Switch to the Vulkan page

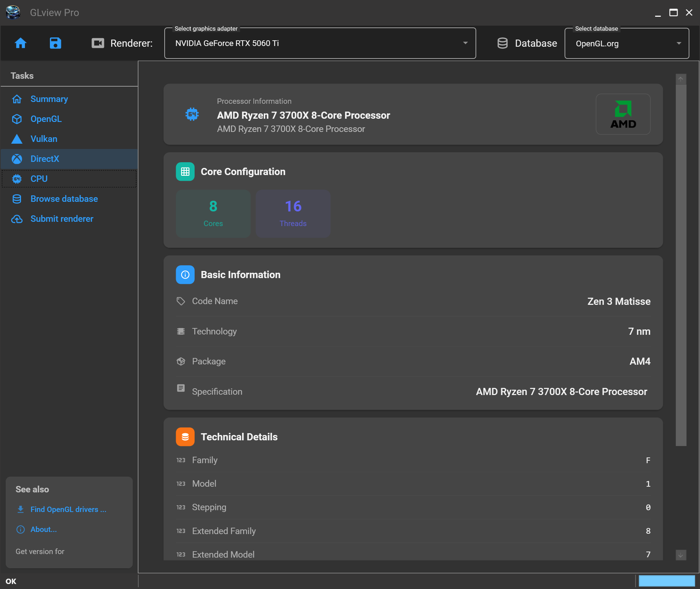(69, 139)
